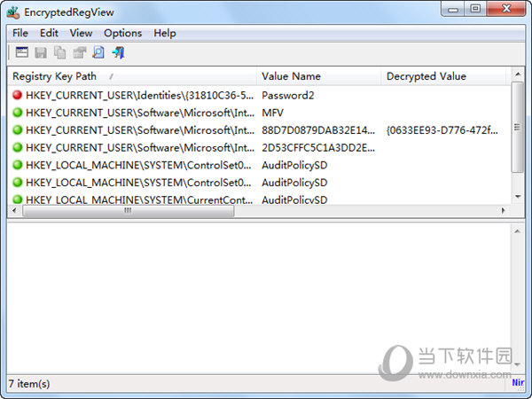Image resolution: width=532 pixels, height=399 pixels.
Task: Open the Options menu
Action: [123, 34]
